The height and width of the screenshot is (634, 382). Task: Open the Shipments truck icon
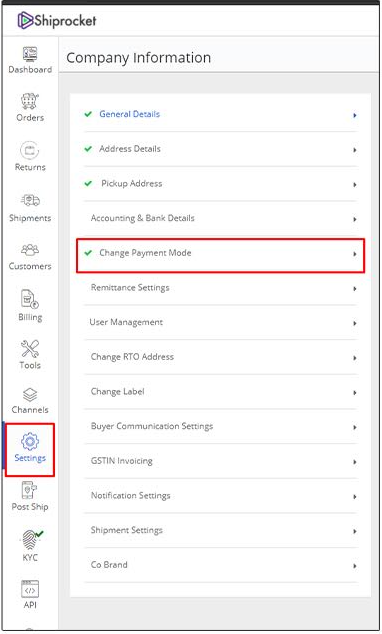[30, 201]
